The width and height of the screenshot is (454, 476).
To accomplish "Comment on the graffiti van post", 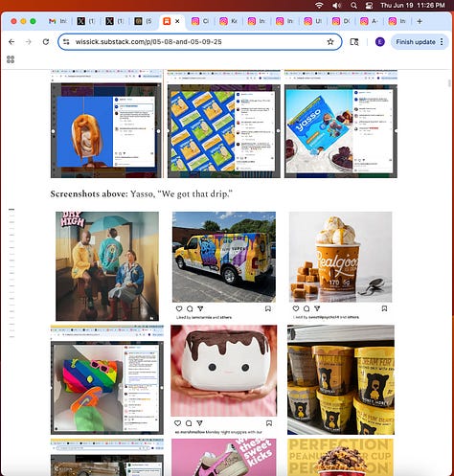I will [x=190, y=308].
